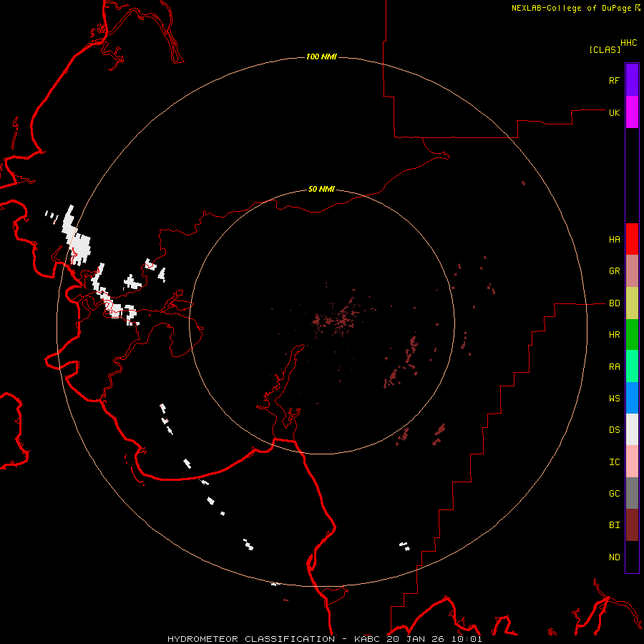The width and height of the screenshot is (644, 644).
Task: Click the green HR legend swatch
Action: tap(632, 334)
